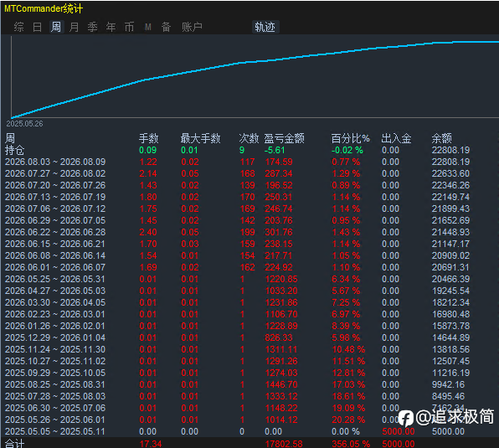Open the 日 daily statistics tab

point(37,27)
